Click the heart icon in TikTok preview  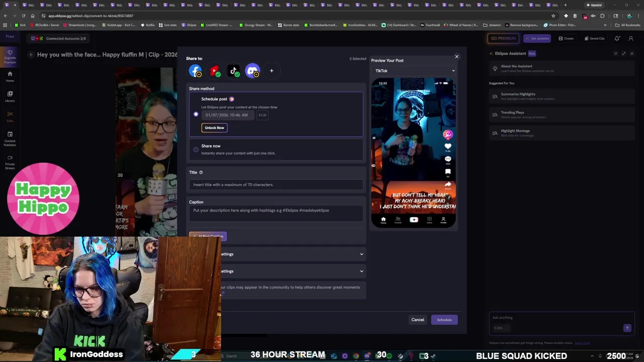click(448, 146)
